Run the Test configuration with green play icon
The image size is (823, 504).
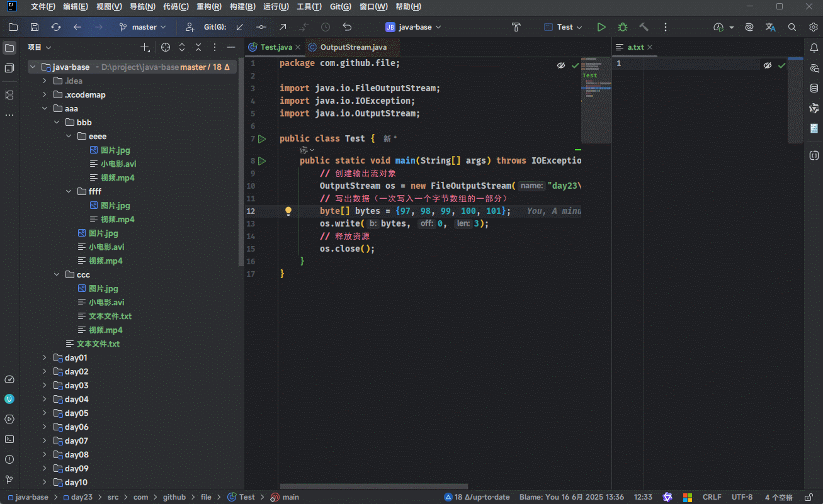(601, 27)
